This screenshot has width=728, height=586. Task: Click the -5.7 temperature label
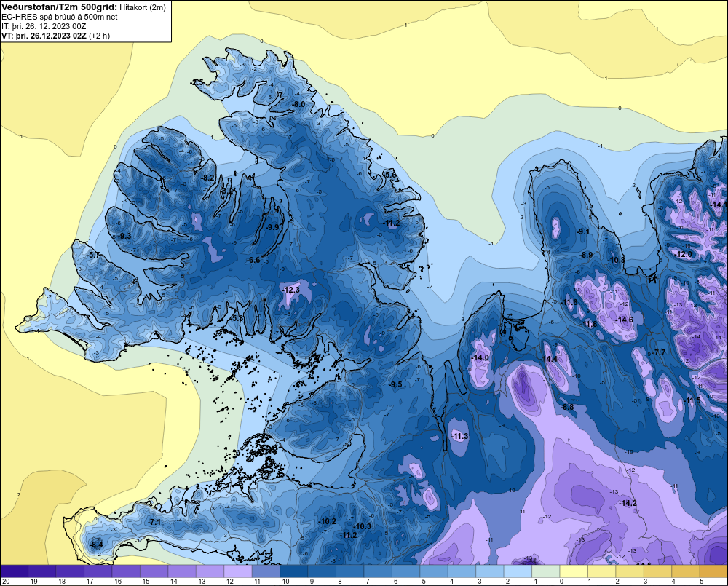93,255
